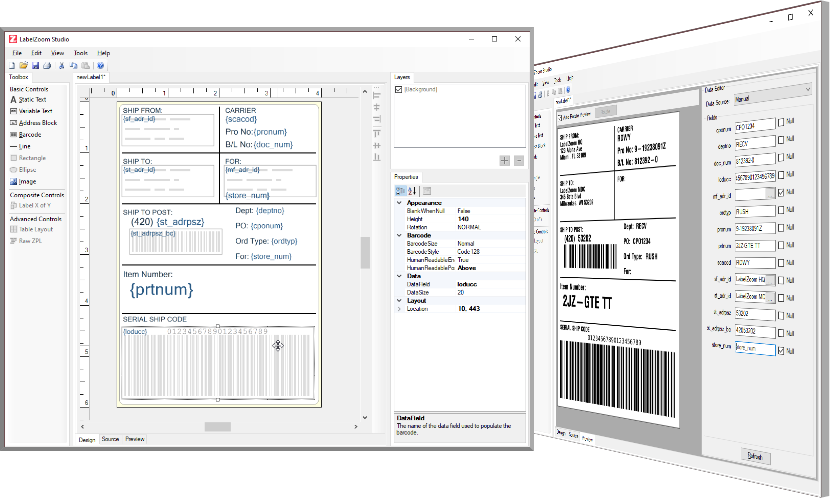This screenshot has width=830, height=498.
Task: Toggle Null checkbox for lpducc field
Action: point(781,175)
